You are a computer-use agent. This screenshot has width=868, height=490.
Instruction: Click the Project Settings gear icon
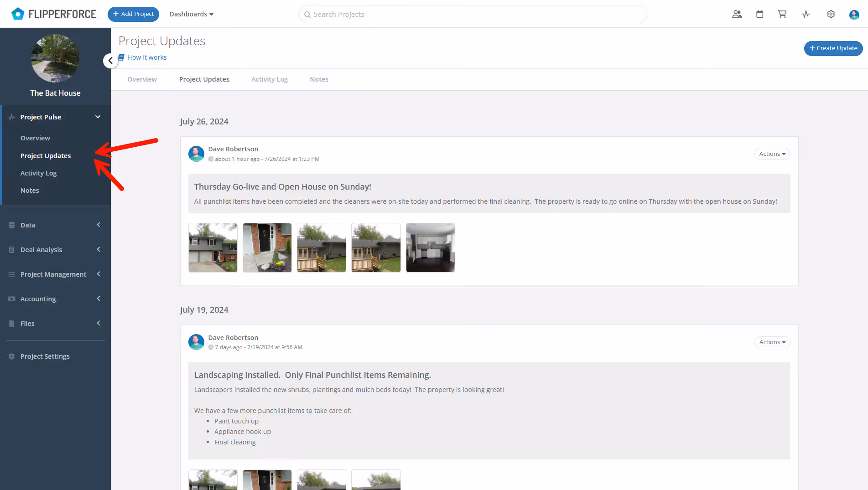click(12, 356)
